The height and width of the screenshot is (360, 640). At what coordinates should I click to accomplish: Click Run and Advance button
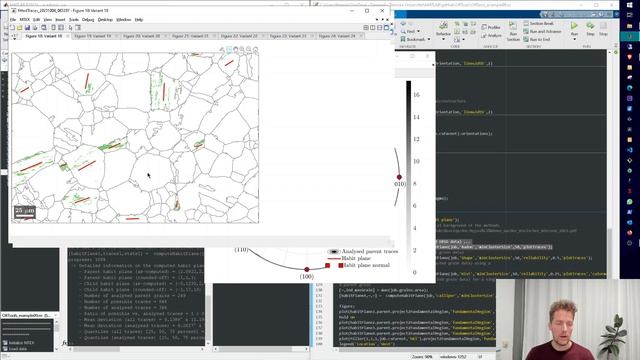(542, 31)
